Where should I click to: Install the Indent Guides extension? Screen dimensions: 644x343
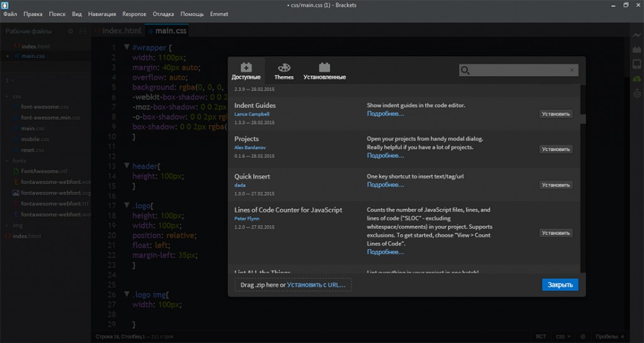[556, 114]
